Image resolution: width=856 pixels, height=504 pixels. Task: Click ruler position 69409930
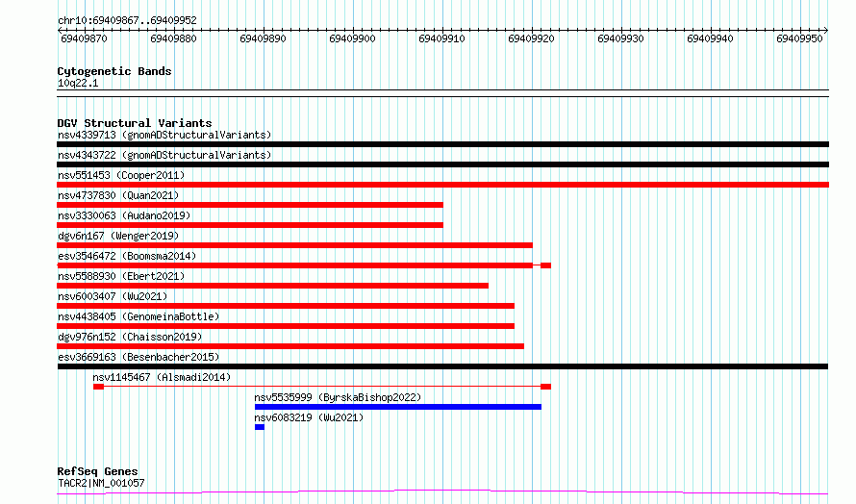pos(620,38)
